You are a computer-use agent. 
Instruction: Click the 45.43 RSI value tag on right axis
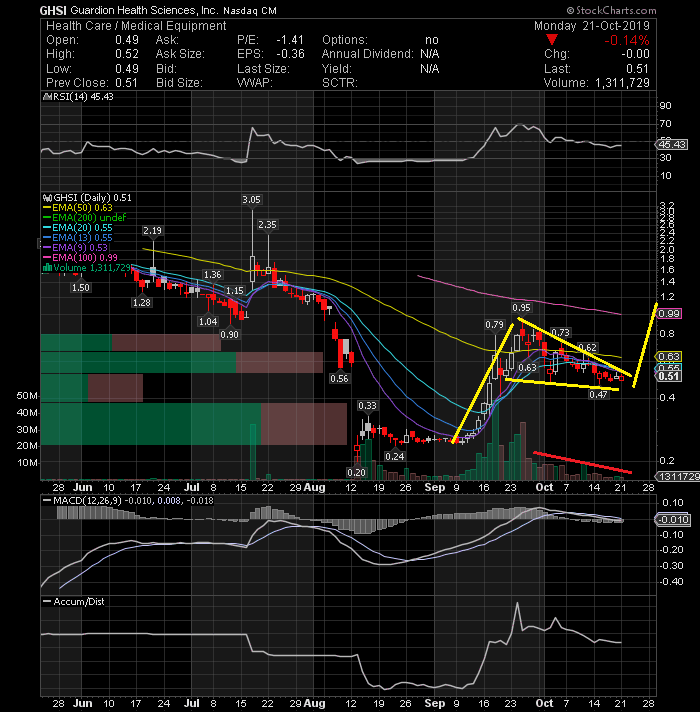672,144
